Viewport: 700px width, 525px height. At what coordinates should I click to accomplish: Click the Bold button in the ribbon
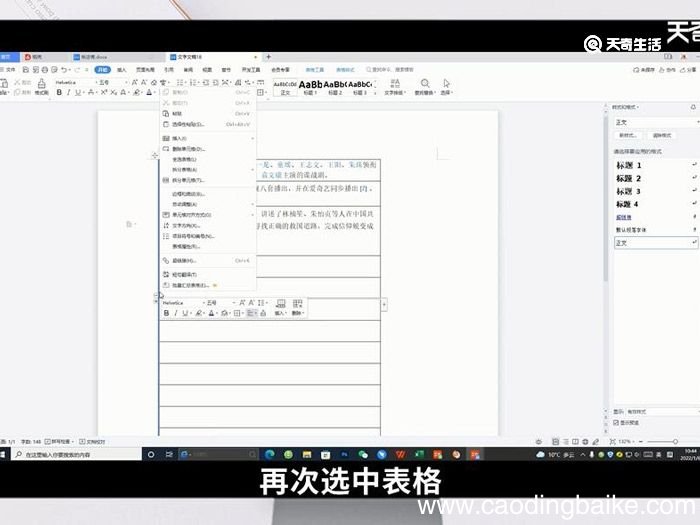pos(59,92)
